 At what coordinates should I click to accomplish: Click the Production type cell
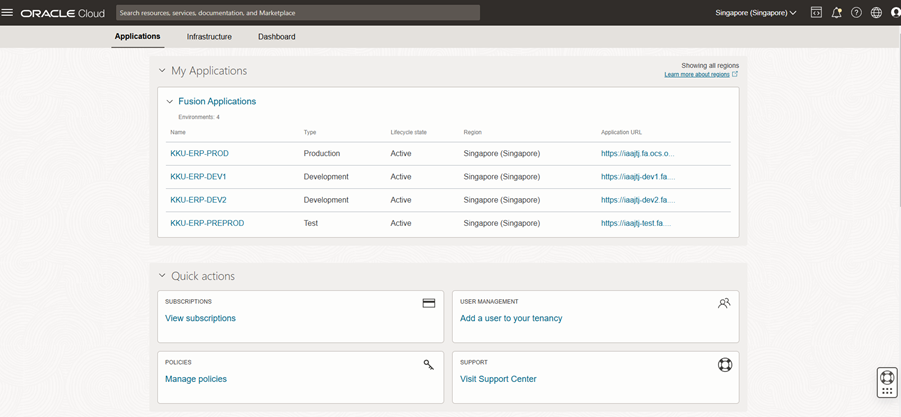(322, 153)
